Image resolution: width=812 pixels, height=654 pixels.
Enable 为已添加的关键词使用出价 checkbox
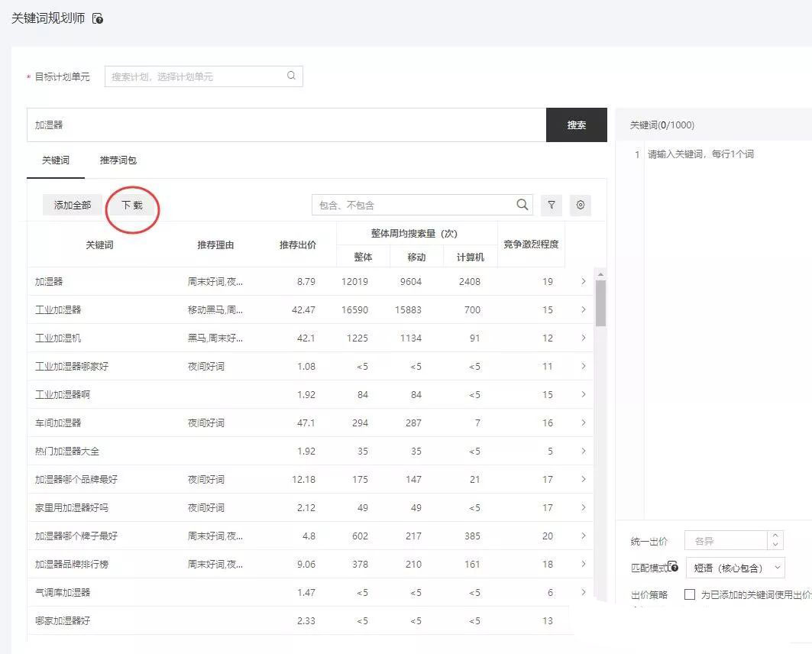690,594
